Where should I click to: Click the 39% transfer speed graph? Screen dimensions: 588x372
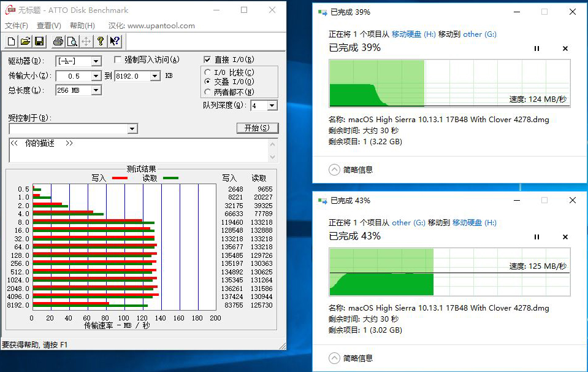coord(449,83)
